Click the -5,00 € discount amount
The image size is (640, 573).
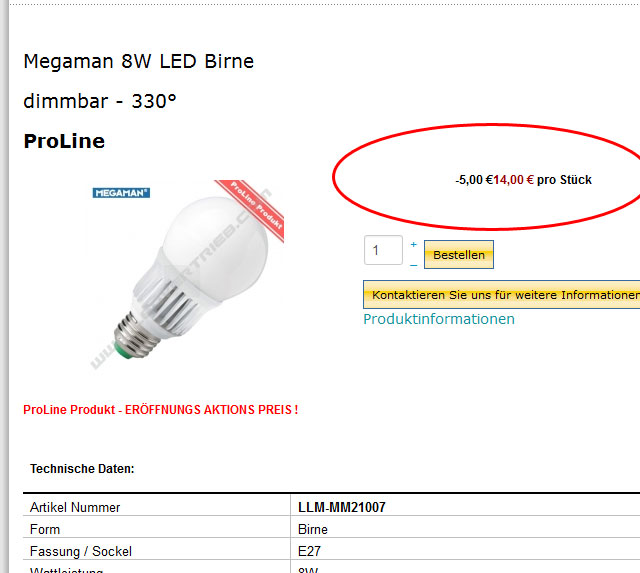pos(473,180)
